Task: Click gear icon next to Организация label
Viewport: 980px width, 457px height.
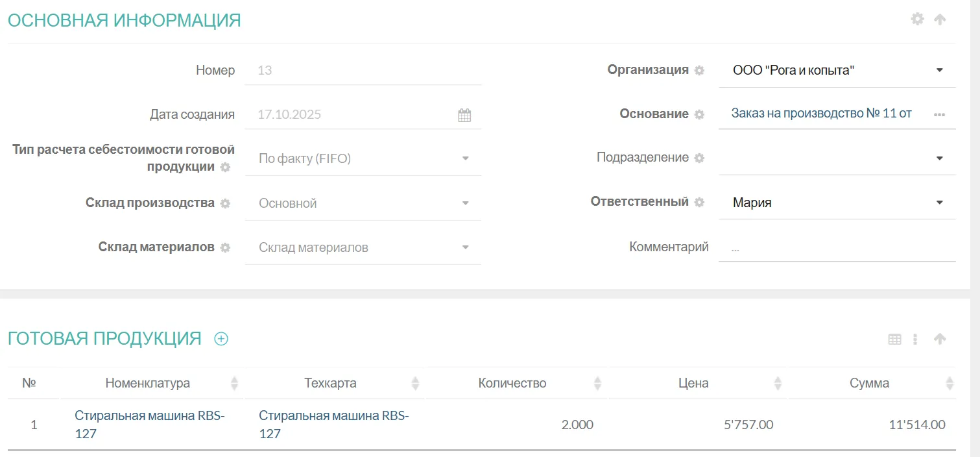Action: point(699,71)
